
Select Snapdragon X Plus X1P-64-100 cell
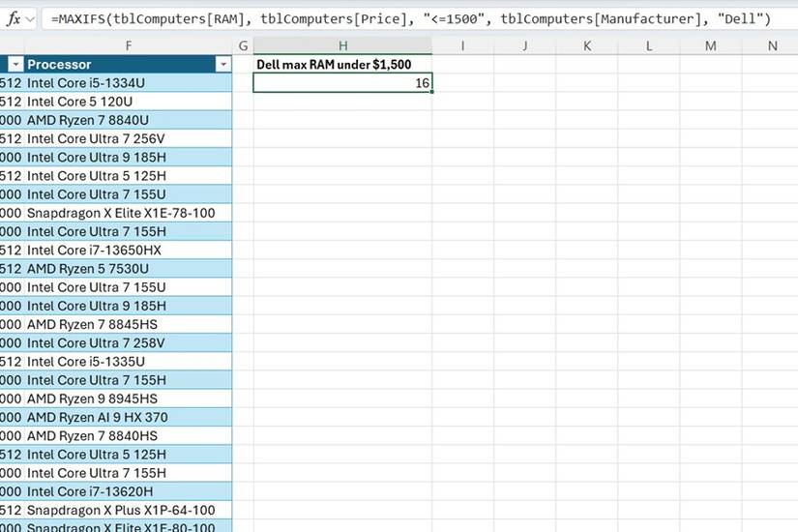pyautogui.click(x=128, y=510)
